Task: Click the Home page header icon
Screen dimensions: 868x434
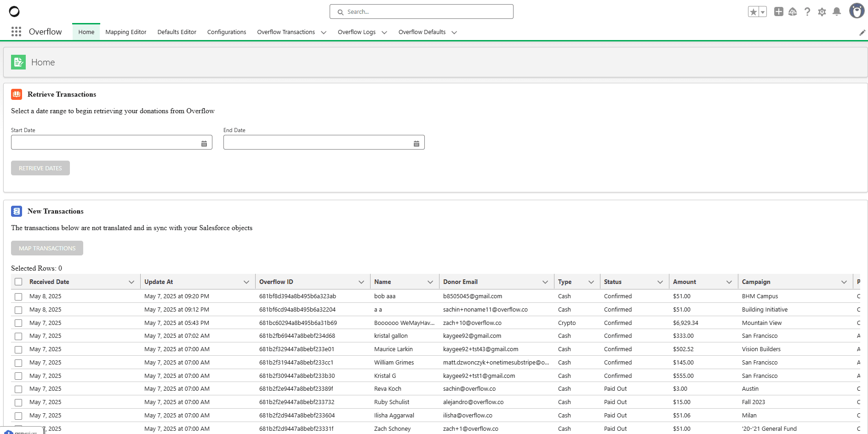Action: (18, 62)
